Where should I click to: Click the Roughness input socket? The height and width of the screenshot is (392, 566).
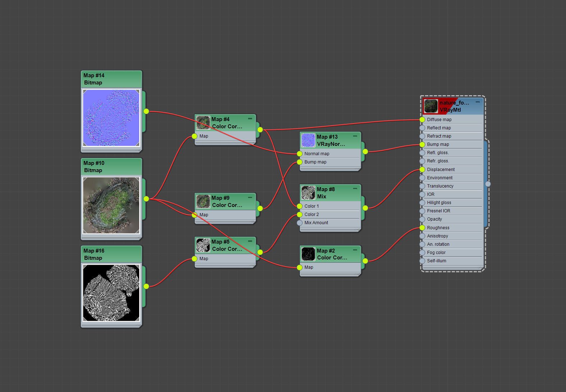click(x=422, y=228)
